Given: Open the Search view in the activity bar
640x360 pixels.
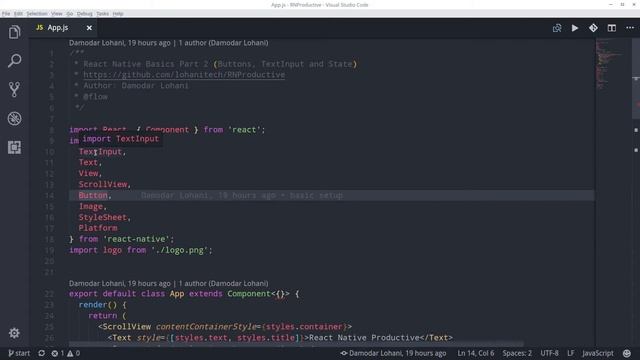Looking at the screenshot, I should (x=14, y=61).
